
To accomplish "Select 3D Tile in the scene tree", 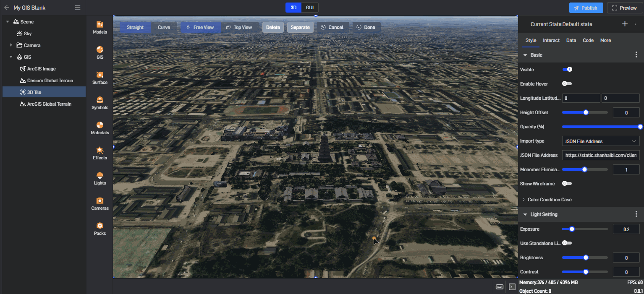I will [44, 92].
